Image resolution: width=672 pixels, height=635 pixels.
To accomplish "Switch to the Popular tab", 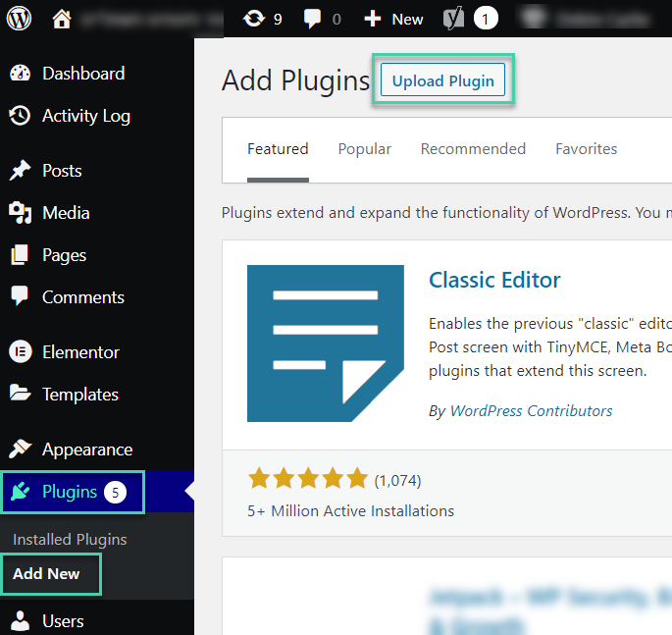I will (364, 149).
